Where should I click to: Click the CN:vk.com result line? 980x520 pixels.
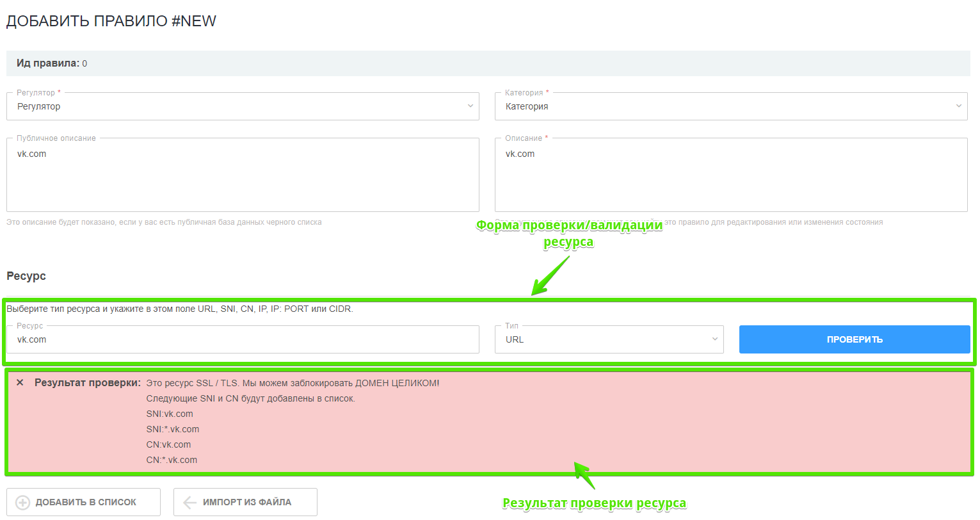[168, 444]
